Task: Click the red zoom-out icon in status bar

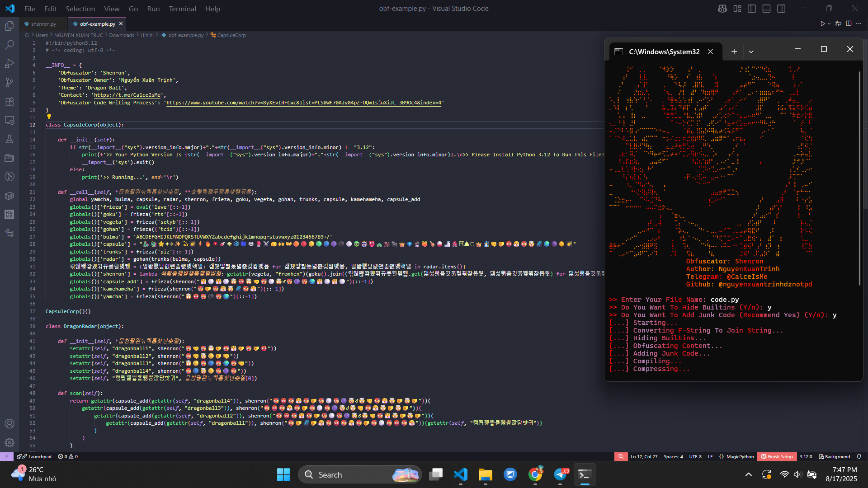Action: [x=621, y=456]
